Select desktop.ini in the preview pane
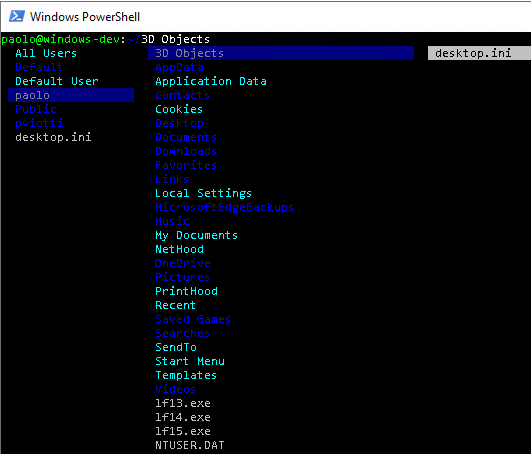Viewport: 531px width, 454px height. (479, 53)
